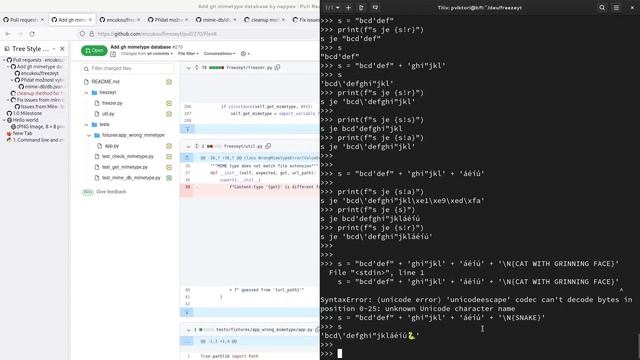Select 'New Tab' in sidebar tree
This screenshot has width=640, height=360.
19,133
